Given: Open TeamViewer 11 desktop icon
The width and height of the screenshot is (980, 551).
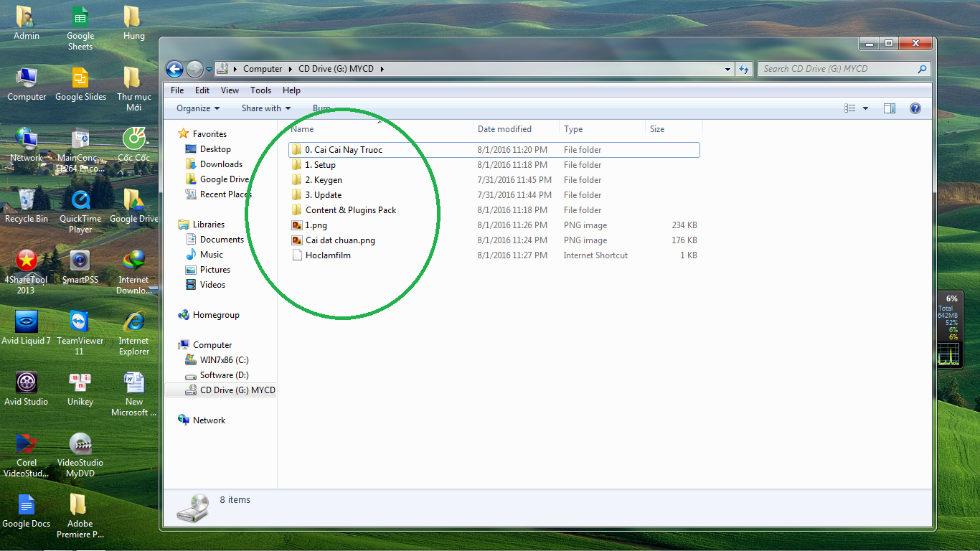Looking at the screenshot, I should (x=80, y=333).
